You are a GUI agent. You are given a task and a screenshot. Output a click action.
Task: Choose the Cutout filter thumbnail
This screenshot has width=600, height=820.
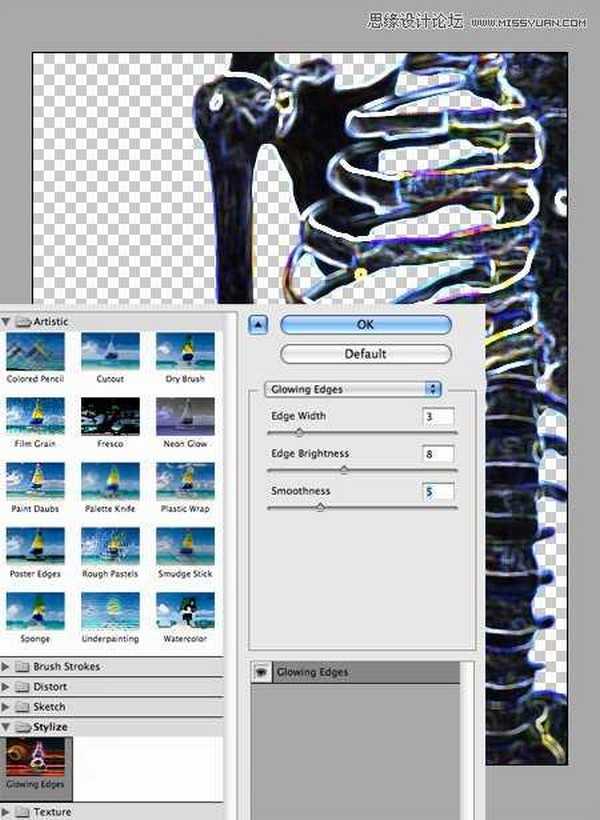pos(110,352)
